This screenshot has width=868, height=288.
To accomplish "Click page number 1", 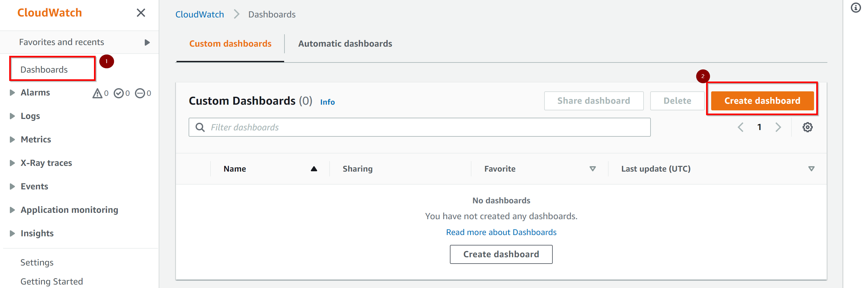I will point(759,127).
